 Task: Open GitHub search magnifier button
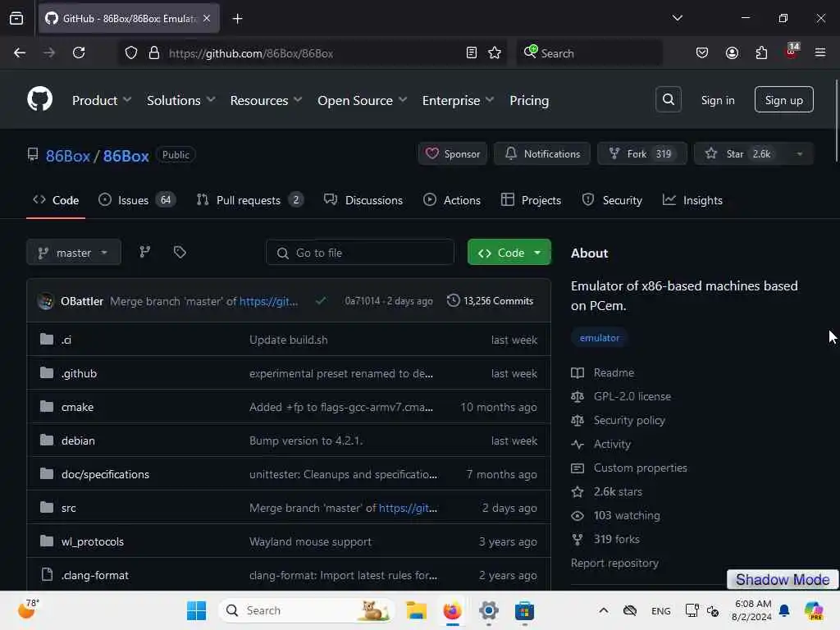668,99
